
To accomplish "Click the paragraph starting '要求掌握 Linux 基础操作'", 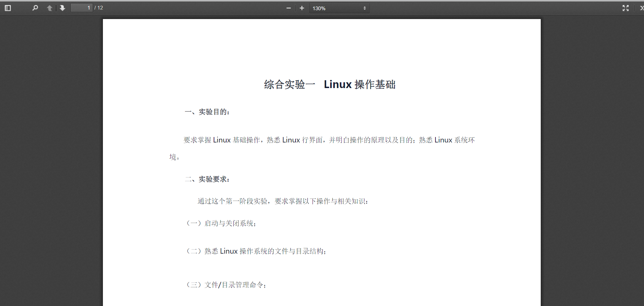I will [x=322, y=149].
